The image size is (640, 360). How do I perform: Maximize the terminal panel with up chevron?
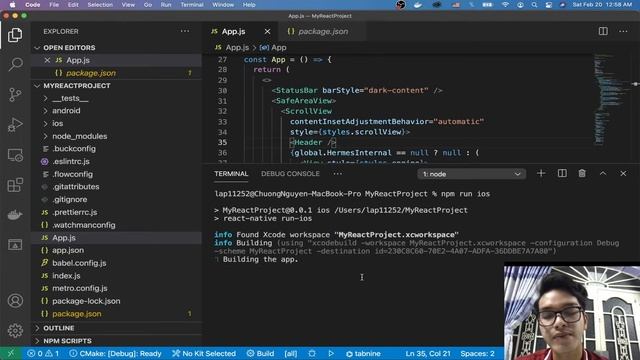pos(603,173)
